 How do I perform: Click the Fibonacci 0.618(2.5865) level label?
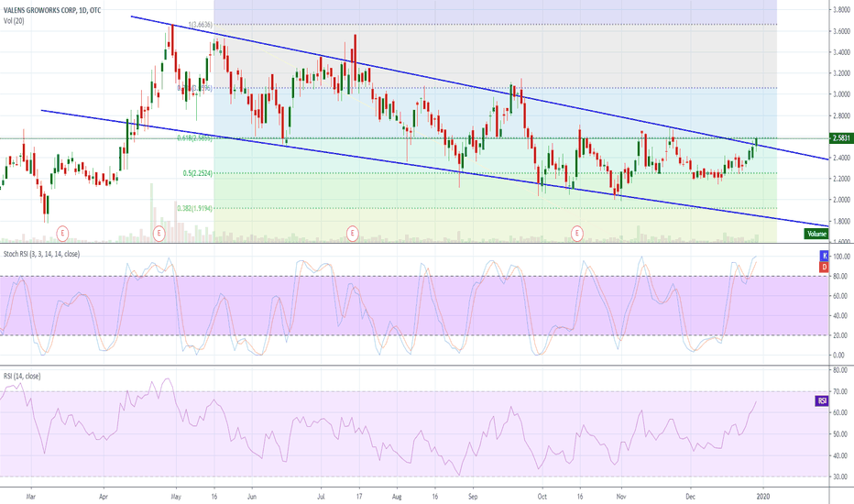point(195,138)
